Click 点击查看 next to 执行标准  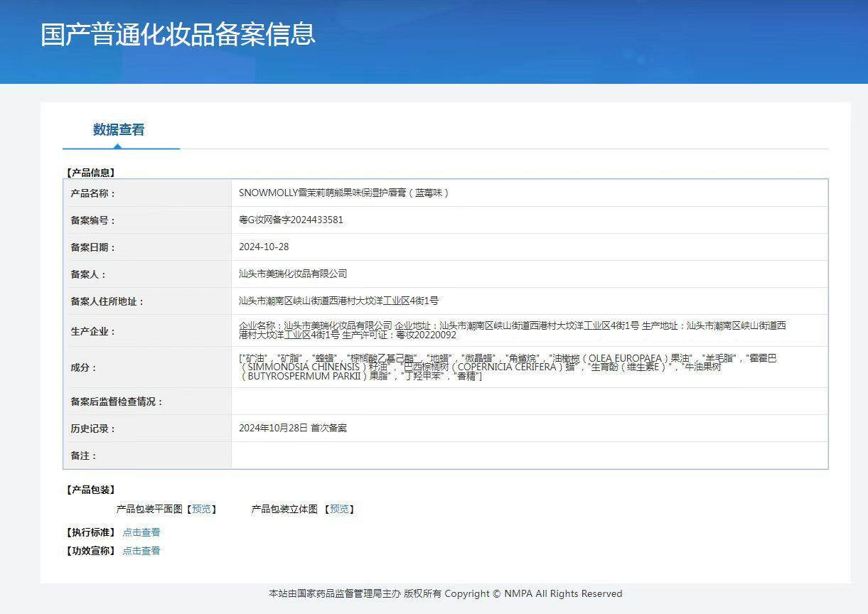tap(141, 532)
